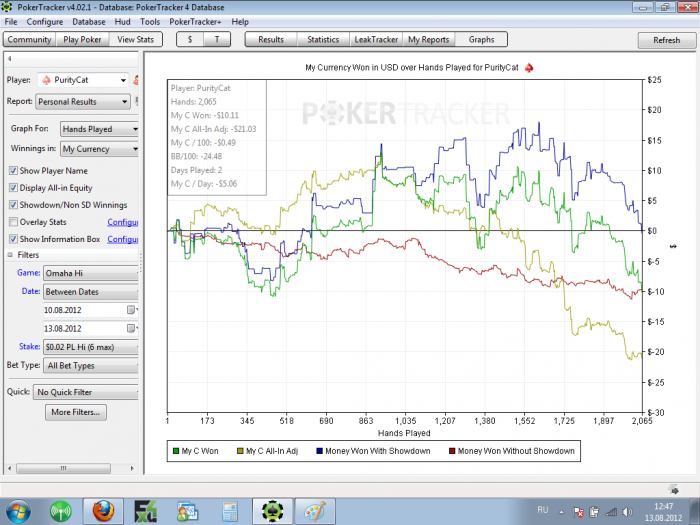This screenshot has height=525, width=700.
Task: Click the sidebar scroll left arrow
Action: tap(10, 468)
